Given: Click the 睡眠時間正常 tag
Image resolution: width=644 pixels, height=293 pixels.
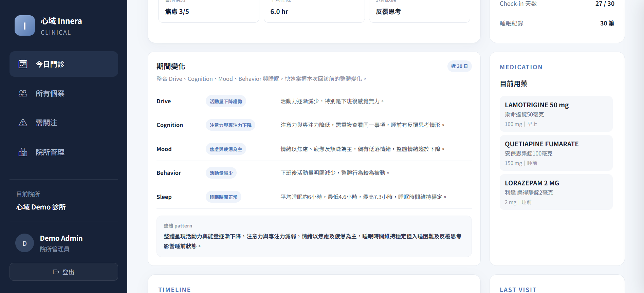Looking at the screenshot, I should coord(223,197).
